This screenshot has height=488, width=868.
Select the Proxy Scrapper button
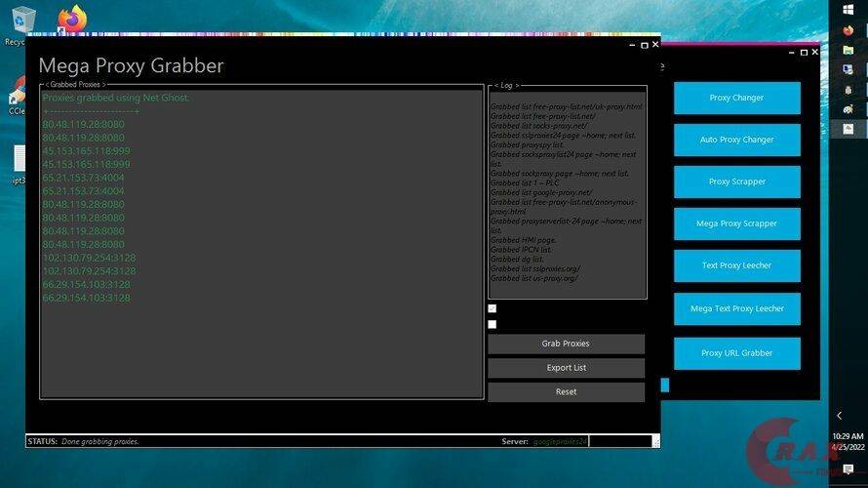coord(736,182)
